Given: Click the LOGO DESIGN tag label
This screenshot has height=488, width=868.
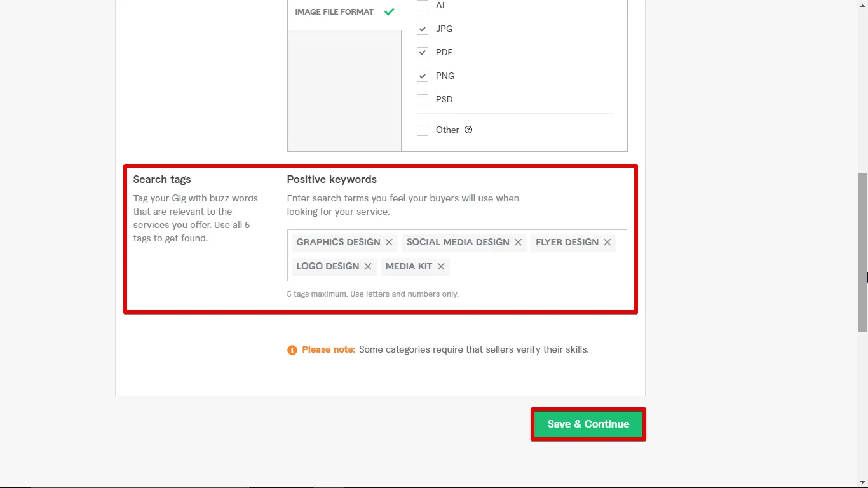Looking at the screenshot, I should pos(328,266).
